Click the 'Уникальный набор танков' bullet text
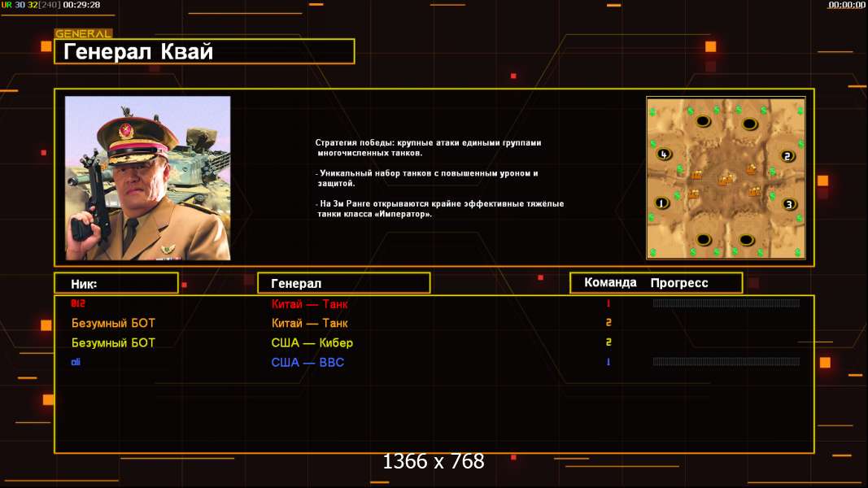 click(427, 178)
